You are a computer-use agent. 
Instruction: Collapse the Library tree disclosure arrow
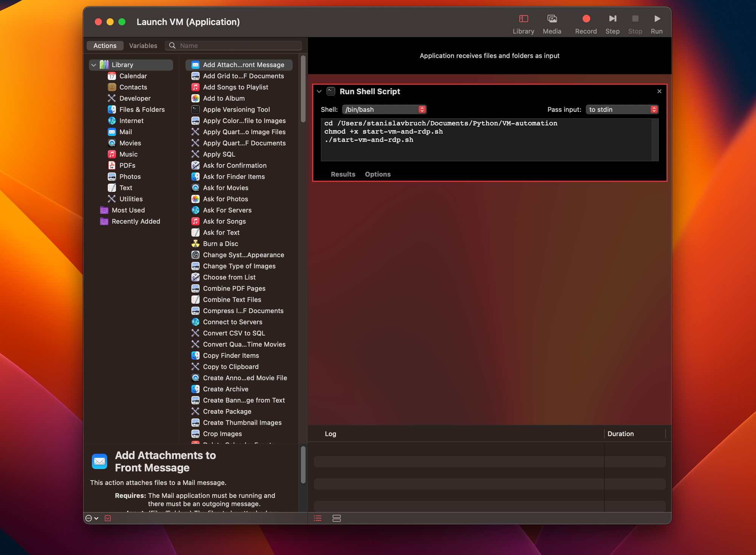coord(94,65)
